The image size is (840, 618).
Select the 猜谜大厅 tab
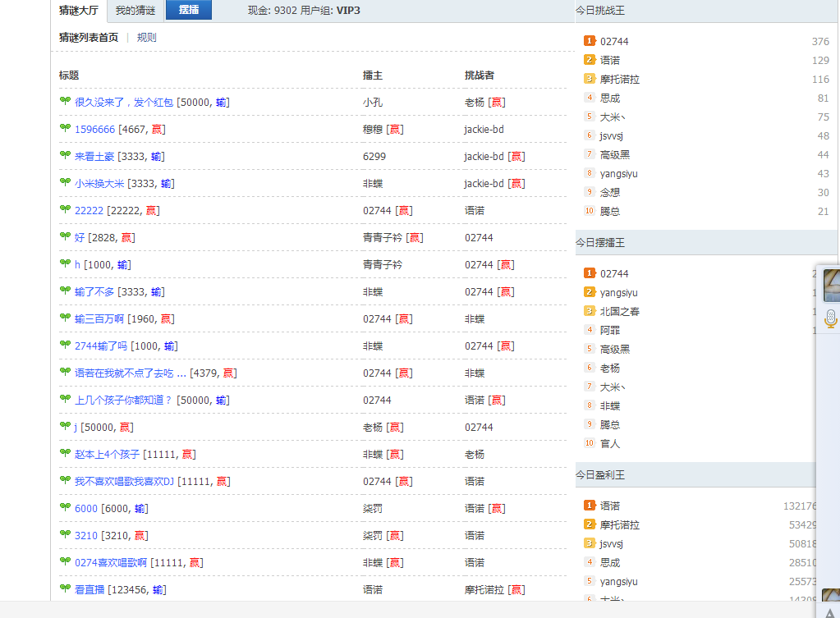(x=79, y=11)
